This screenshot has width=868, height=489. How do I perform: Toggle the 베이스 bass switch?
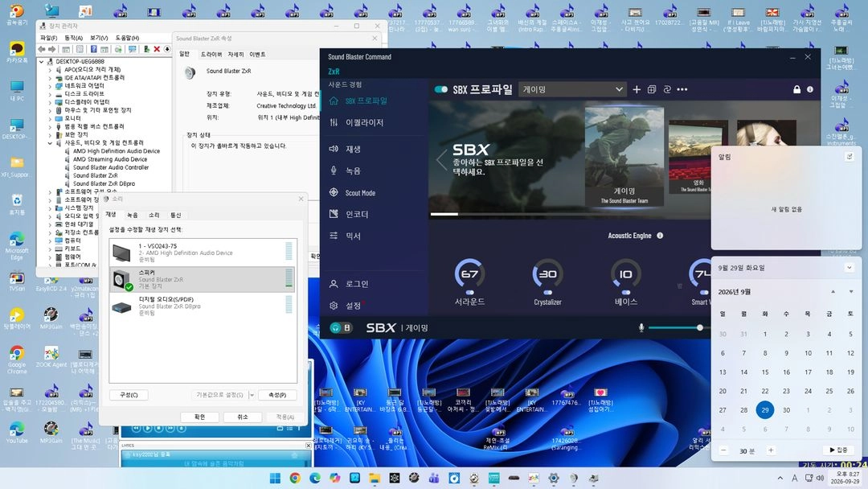click(625, 293)
